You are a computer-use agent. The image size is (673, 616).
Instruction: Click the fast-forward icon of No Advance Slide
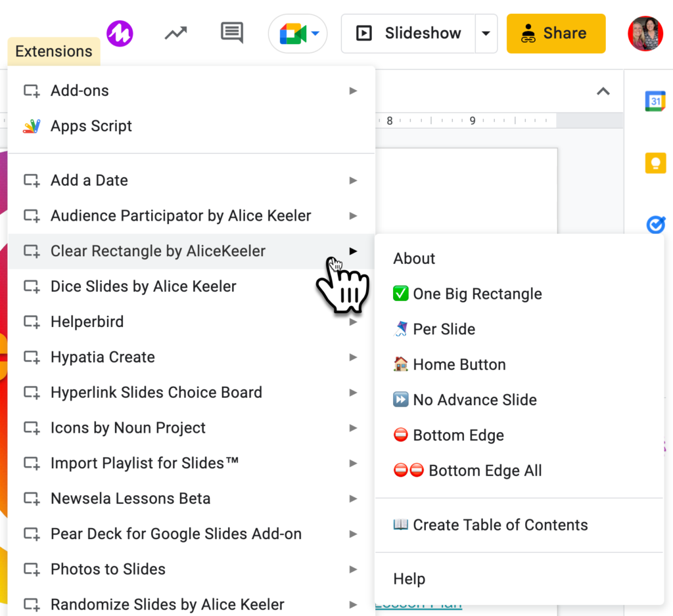(400, 400)
